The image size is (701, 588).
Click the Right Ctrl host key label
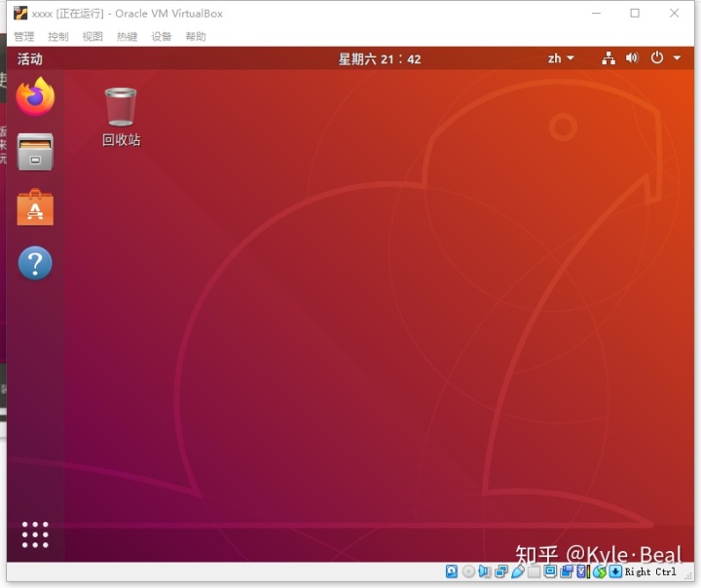[650, 571]
